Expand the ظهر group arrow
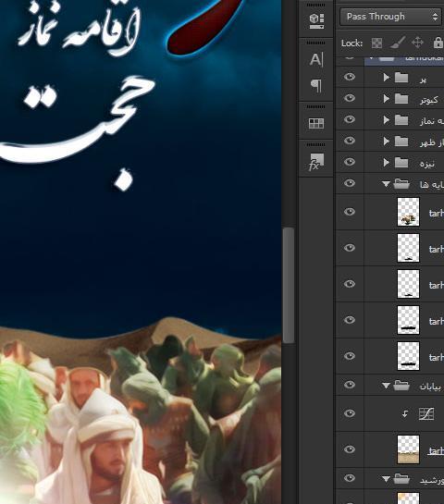444x504 pixels. 386,141
